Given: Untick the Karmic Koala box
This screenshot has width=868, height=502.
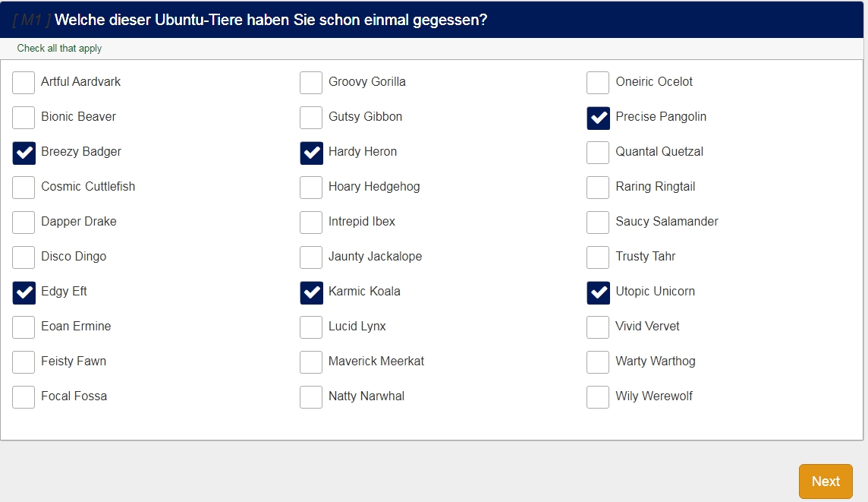Looking at the screenshot, I should click(x=311, y=292).
